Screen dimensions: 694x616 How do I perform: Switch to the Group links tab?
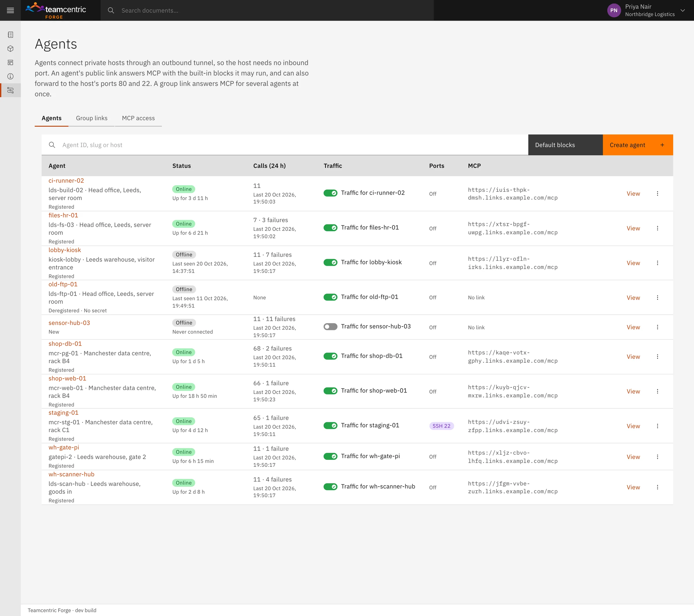[92, 118]
